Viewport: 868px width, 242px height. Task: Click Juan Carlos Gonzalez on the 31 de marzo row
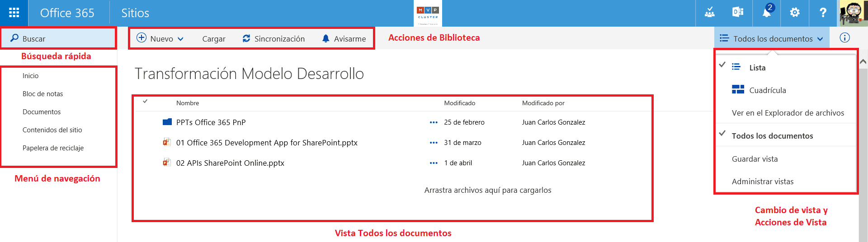point(553,143)
